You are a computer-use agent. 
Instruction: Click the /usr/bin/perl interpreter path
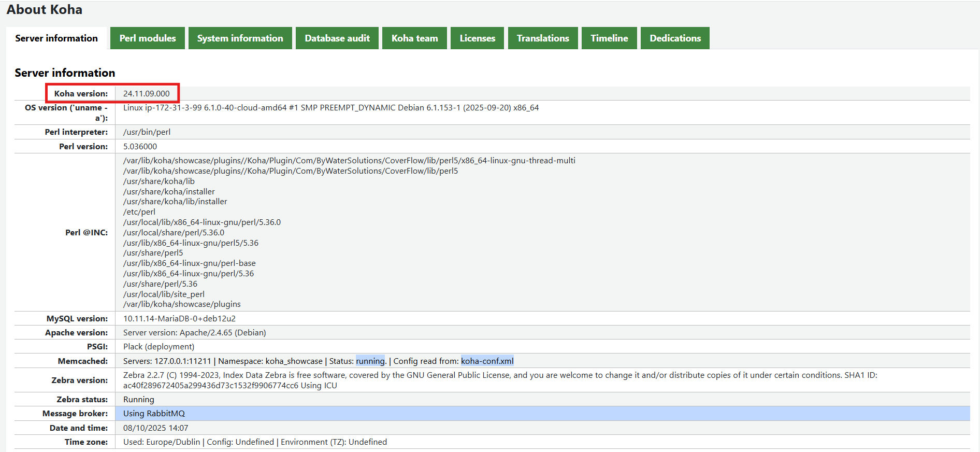147,132
